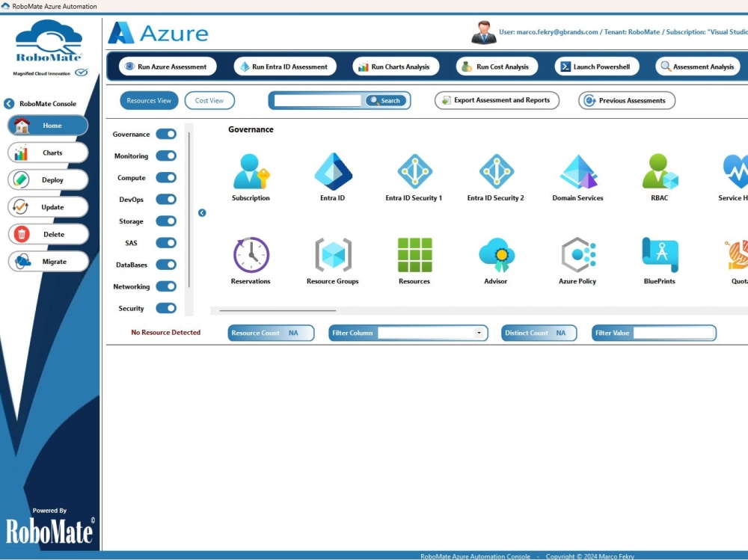Open Migrate in sidebar
Viewport: 748px width, 560px height.
click(x=48, y=262)
